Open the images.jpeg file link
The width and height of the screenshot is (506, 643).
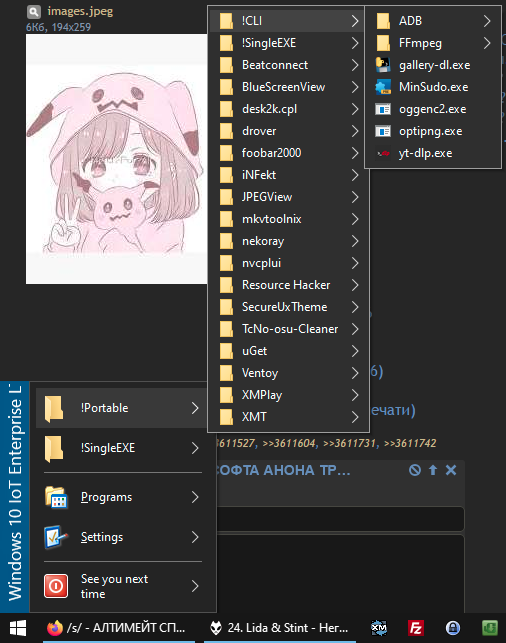point(80,11)
